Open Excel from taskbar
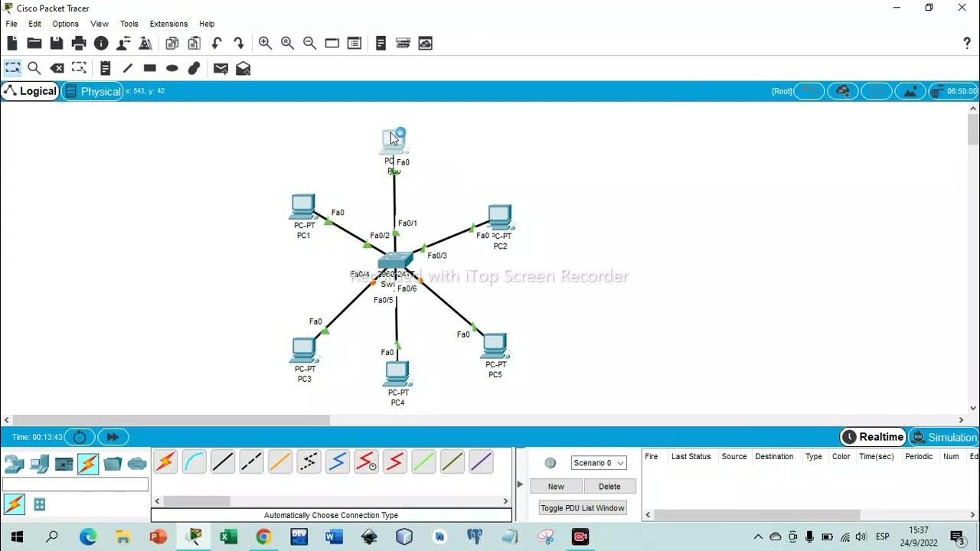This screenshot has height=551, width=980. coord(228,537)
